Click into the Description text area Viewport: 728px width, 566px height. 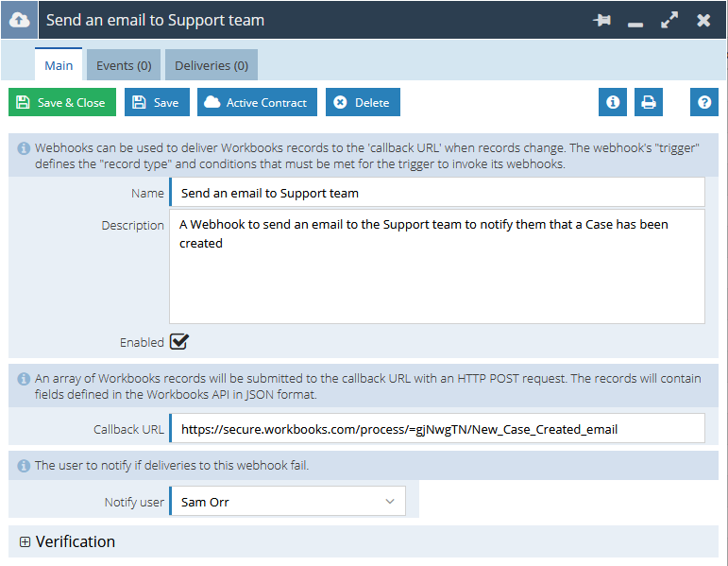tap(437, 266)
